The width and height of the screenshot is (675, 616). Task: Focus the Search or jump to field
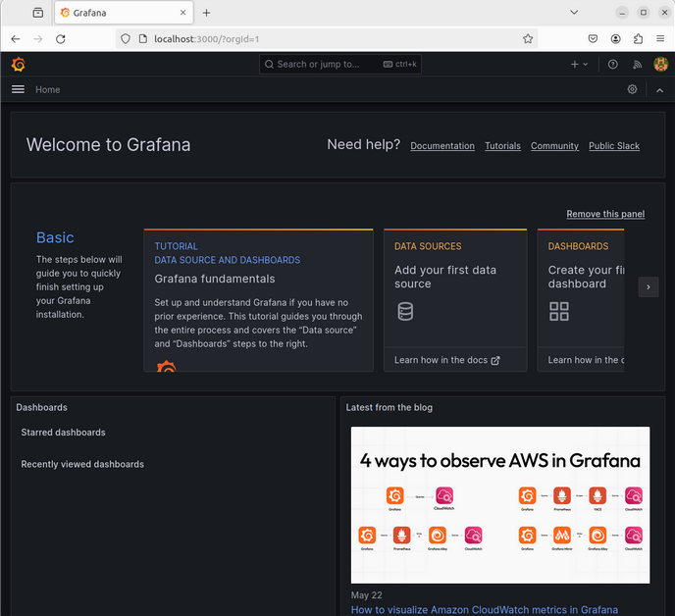coord(340,64)
